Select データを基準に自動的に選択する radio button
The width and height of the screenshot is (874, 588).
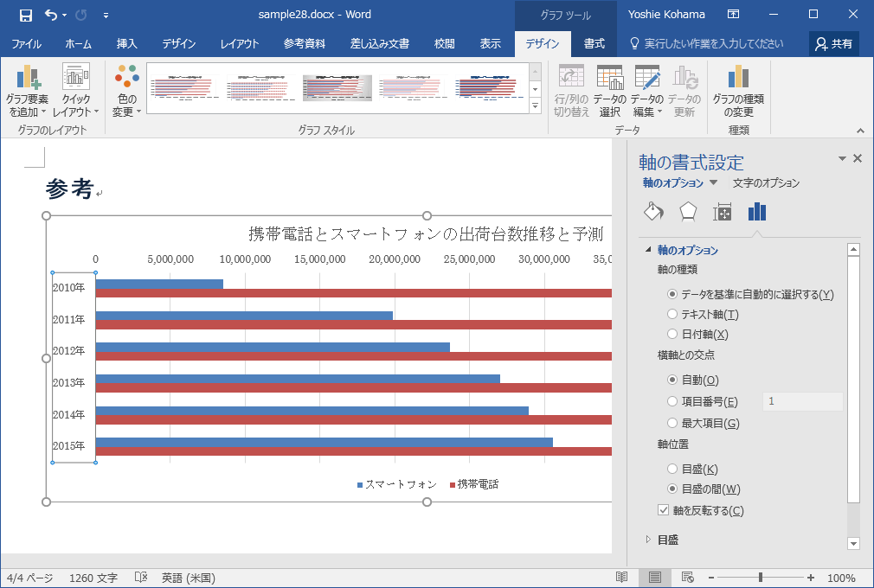[672, 294]
